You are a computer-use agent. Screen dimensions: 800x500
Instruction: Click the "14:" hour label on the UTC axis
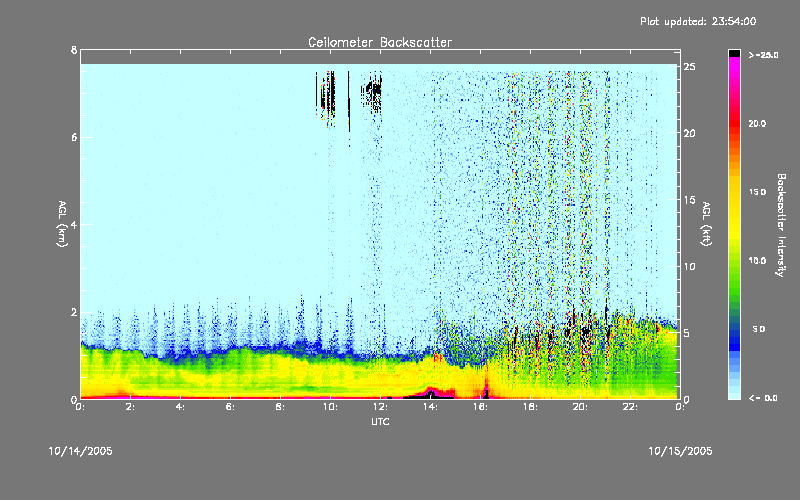[431, 407]
